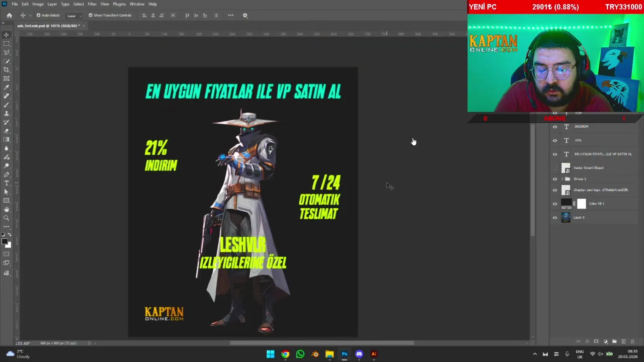The image size is (644, 362).
Task: Select the Eyedropper tool
Action: 7,87
